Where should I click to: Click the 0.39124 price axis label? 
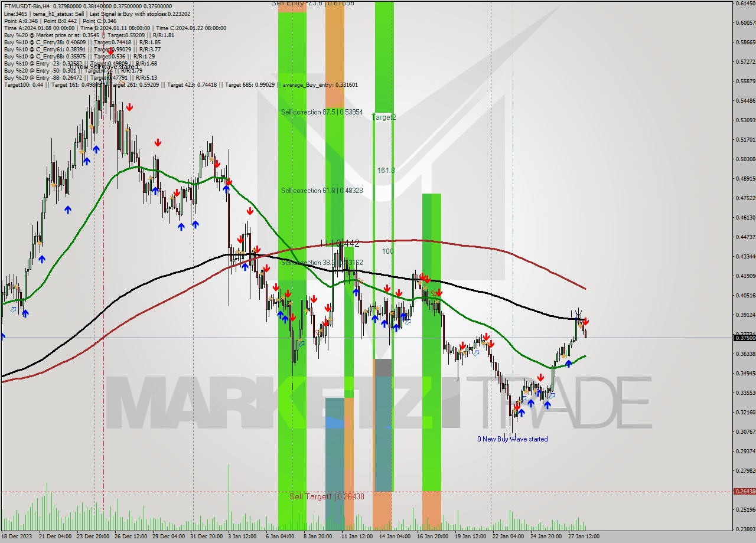[x=745, y=315]
